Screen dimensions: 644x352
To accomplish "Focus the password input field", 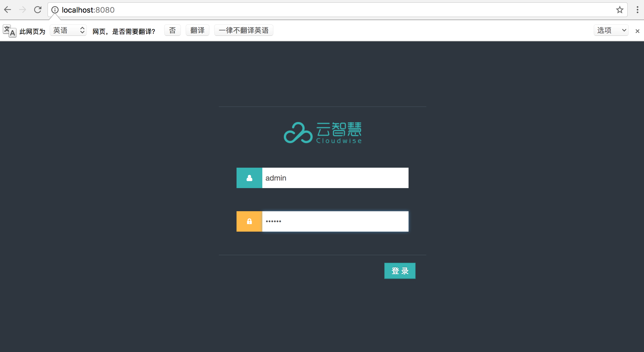I will pos(335,221).
